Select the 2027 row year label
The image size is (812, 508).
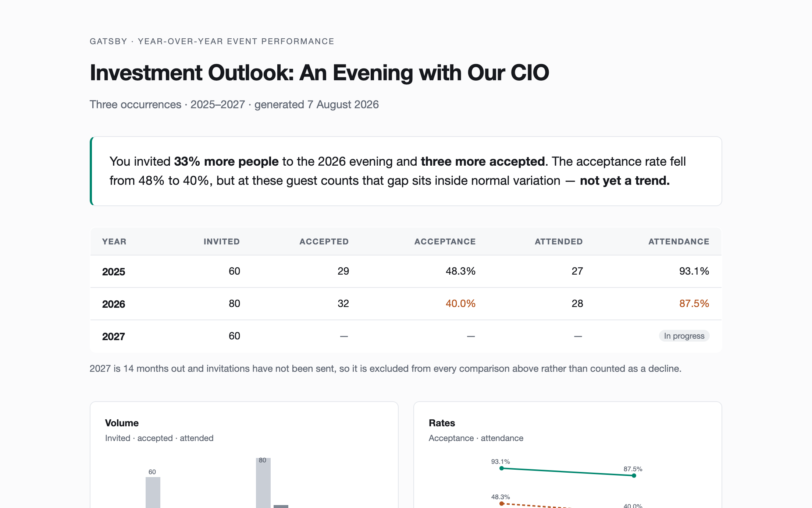click(114, 336)
